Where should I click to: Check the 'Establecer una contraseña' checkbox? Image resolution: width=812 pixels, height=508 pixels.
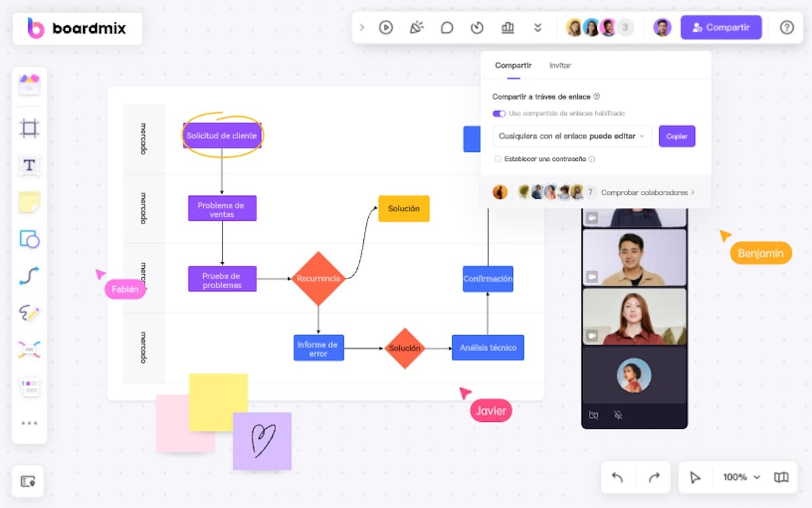[x=498, y=159]
